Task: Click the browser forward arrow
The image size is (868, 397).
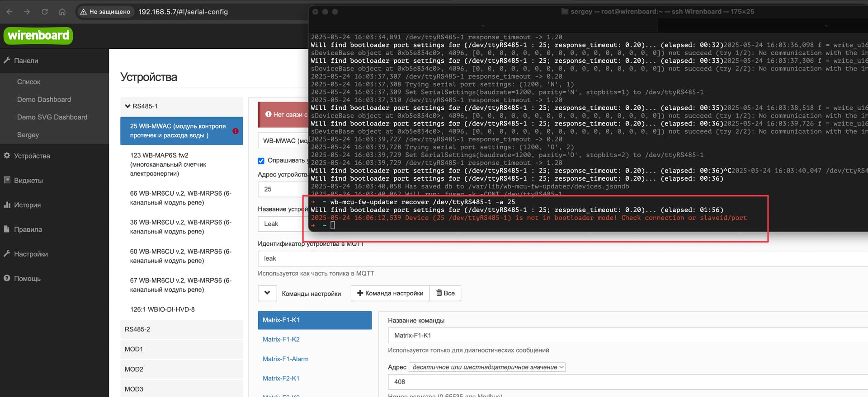Action: 27,12
